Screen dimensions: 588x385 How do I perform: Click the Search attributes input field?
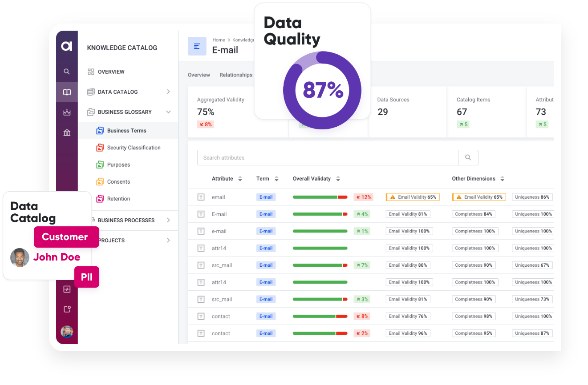[x=328, y=157]
